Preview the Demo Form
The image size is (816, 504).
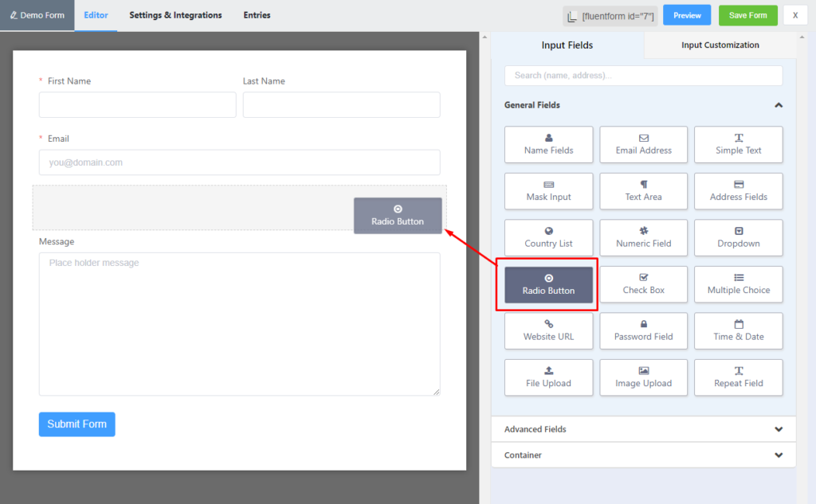[686, 14]
